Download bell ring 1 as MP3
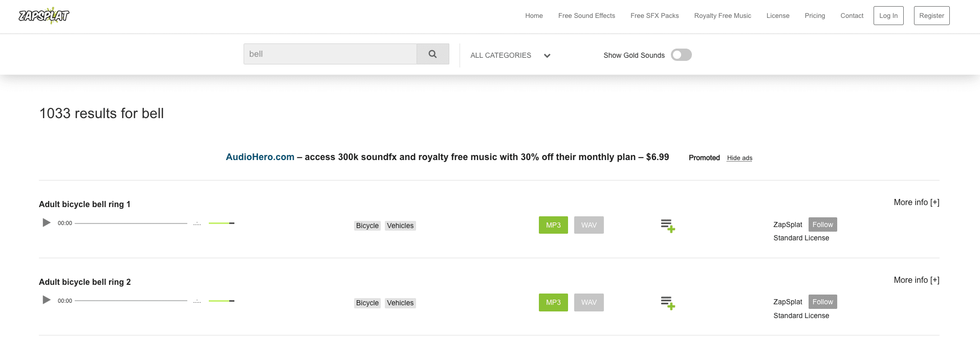This screenshot has height=337, width=980. point(553,225)
